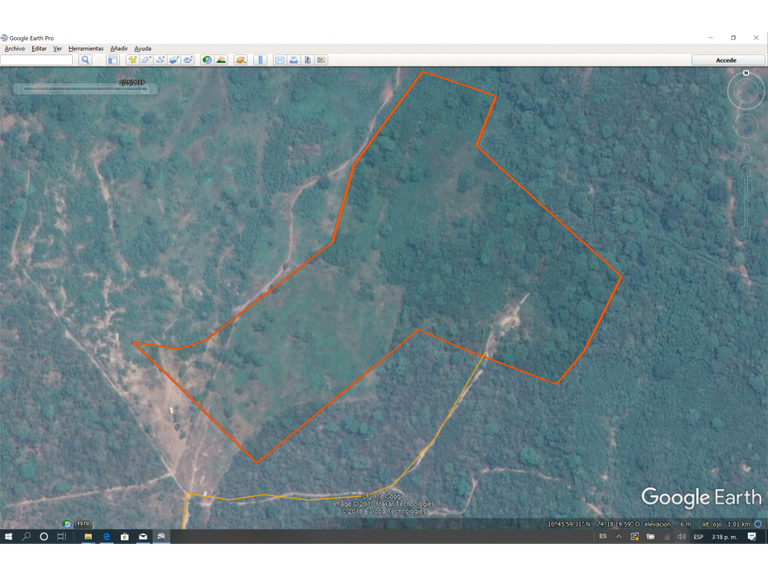Open the planets switcher dropdown

pyautogui.click(x=241, y=60)
